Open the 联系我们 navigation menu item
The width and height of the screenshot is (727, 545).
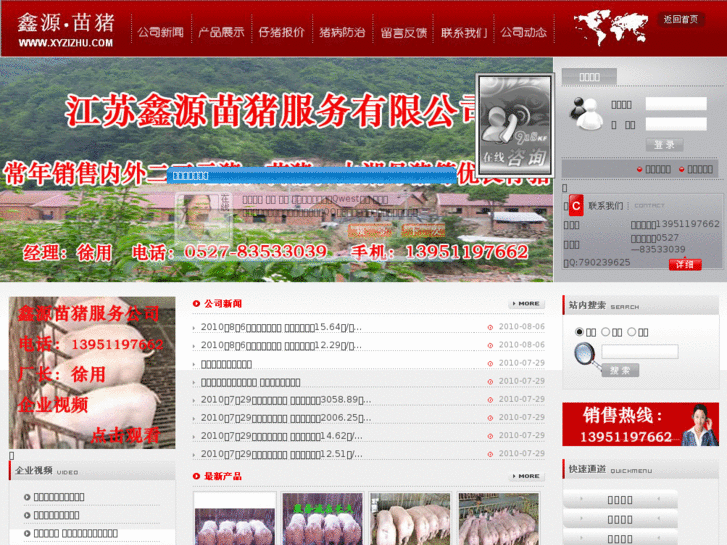coord(464,32)
